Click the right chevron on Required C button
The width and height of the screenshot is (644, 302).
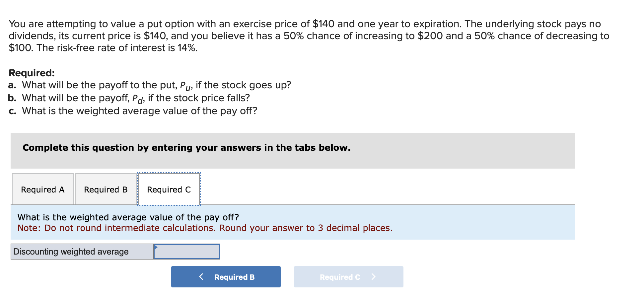(374, 276)
